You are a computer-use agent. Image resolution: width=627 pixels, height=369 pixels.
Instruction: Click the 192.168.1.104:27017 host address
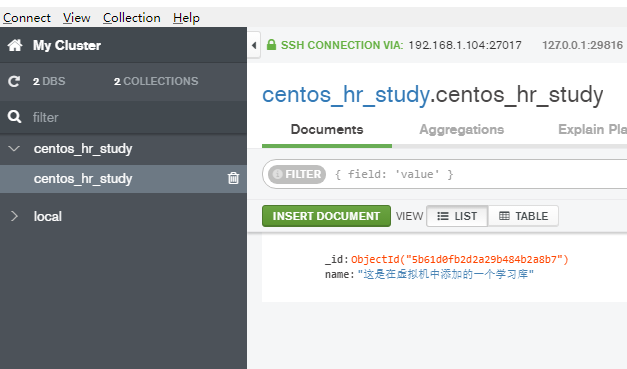coord(465,45)
